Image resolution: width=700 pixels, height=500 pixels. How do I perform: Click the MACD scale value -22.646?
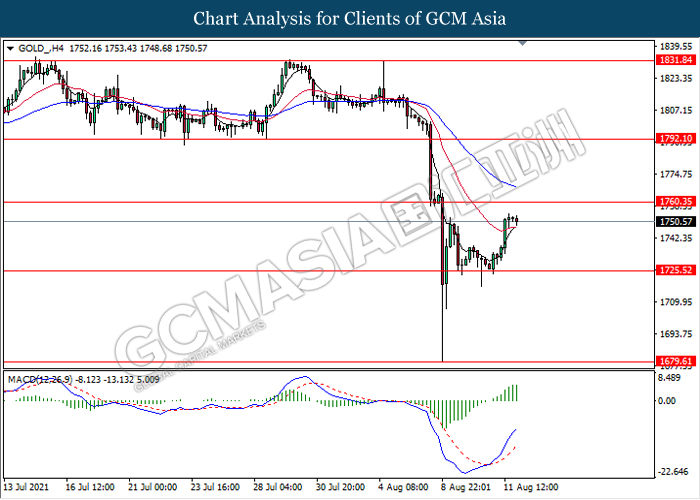(672, 471)
